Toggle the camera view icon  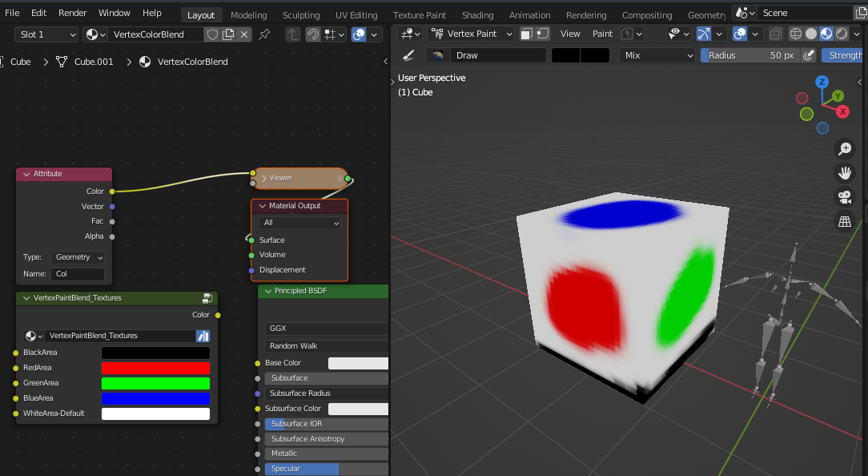click(x=844, y=197)
